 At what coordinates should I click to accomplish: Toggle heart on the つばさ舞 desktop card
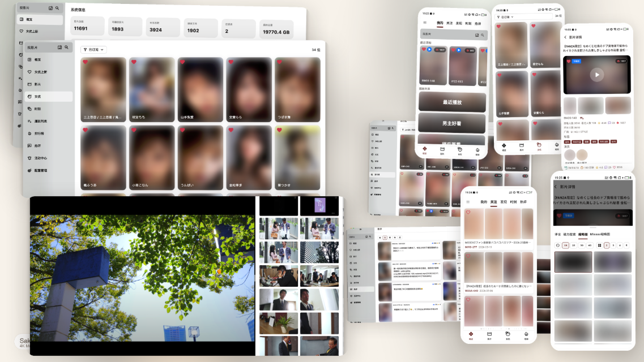click(x=279, y=62)
